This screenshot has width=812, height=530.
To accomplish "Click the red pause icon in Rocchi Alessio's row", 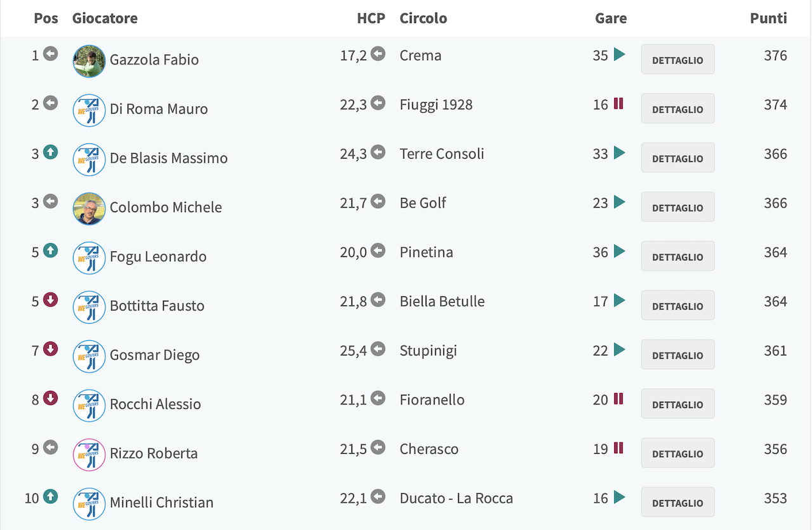I will pos(619,399).
